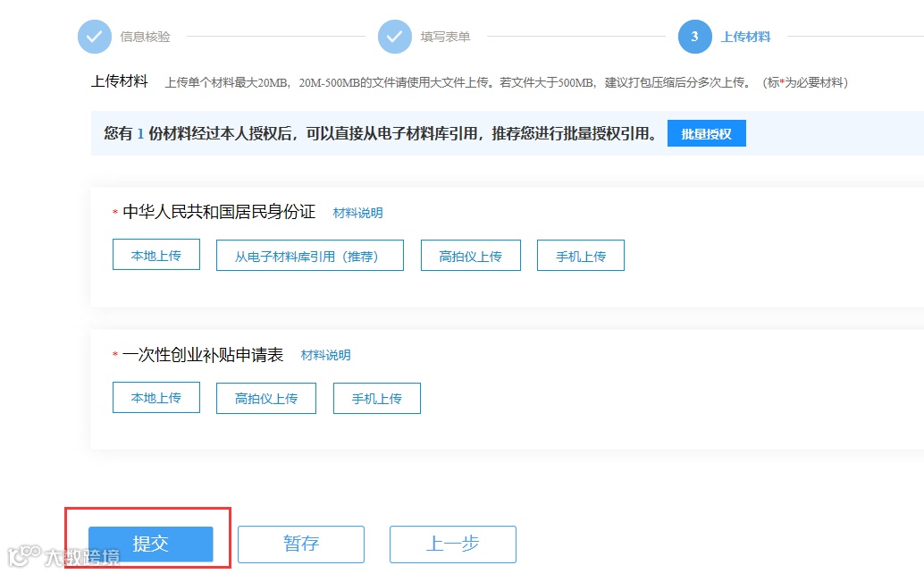
Task: Click 高拍仪上传 for 一次性创业补贴申请表
Action: [266, 399]
